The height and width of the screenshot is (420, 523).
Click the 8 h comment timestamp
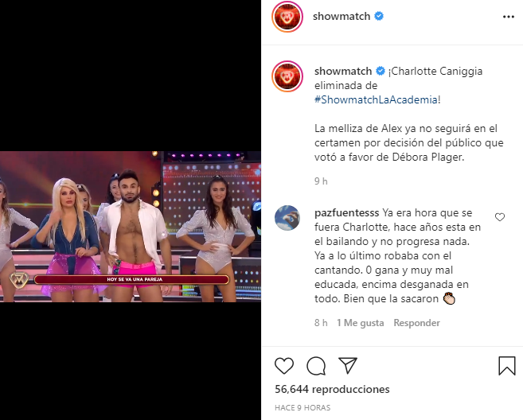(321, 323)
